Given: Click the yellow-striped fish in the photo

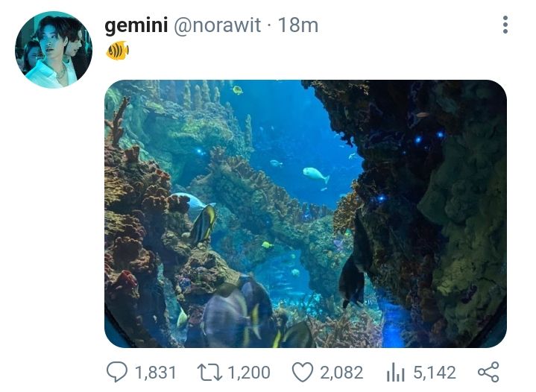Looking at the screenshot, I should [x=202, y=224].
